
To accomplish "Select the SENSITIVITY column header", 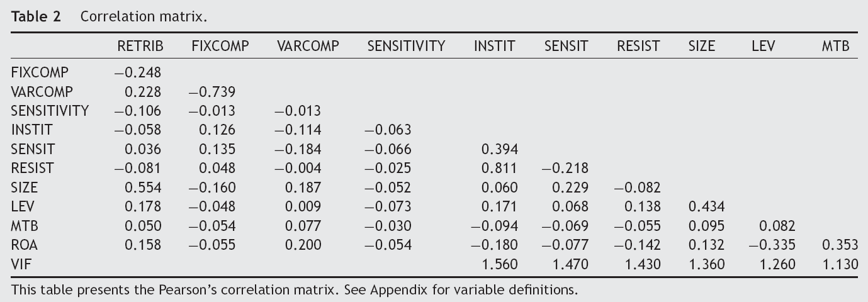I will point(406,46).
